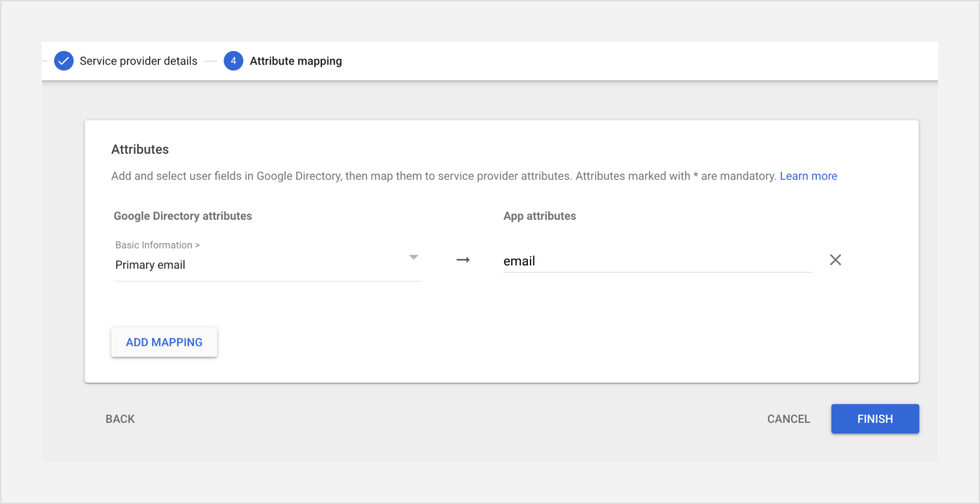Viewport: 980px width, 504px height.
Task: Click the step 4 number circle
Action: point(233,61)
